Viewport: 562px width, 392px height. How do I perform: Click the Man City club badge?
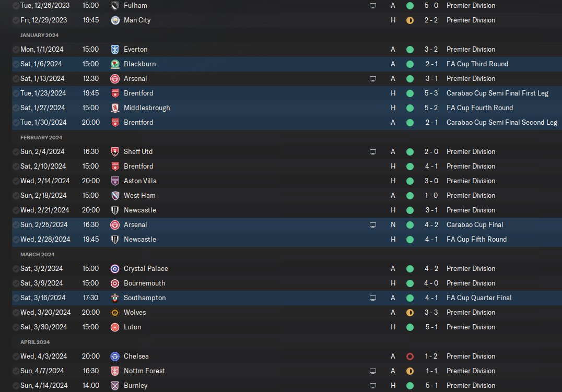(x=115, y=20)
